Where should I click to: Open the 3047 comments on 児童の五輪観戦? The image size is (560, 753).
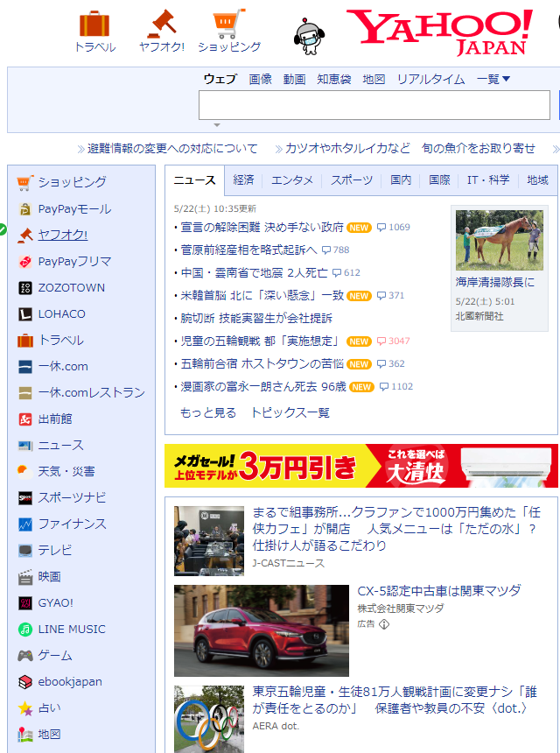(394, 341)
